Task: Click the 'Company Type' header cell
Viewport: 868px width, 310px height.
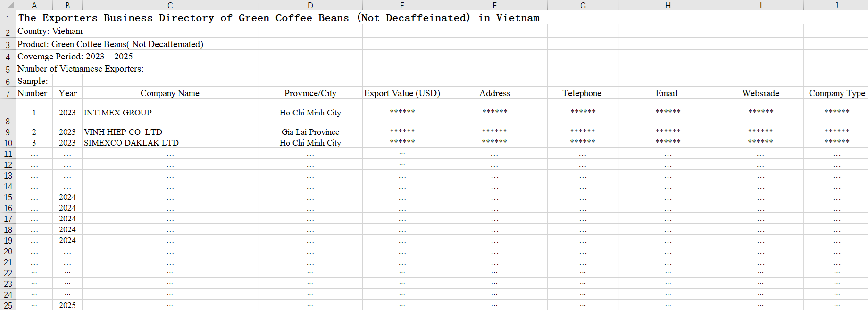Action: [836, 93]
